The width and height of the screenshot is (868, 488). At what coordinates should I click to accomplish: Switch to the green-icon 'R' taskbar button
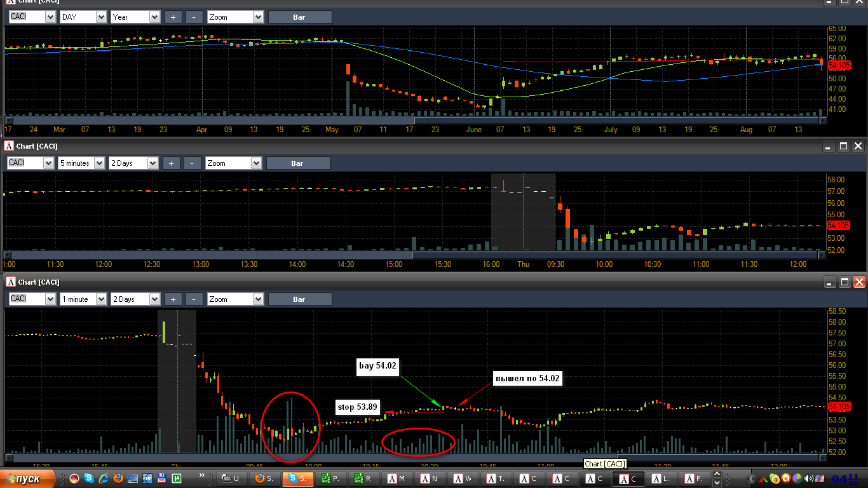(x=364, y=478)
